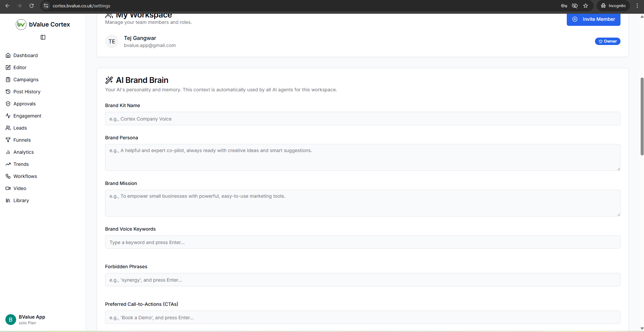Click the Invite Member button
The image size is (644, 332).
click(593, 19)
